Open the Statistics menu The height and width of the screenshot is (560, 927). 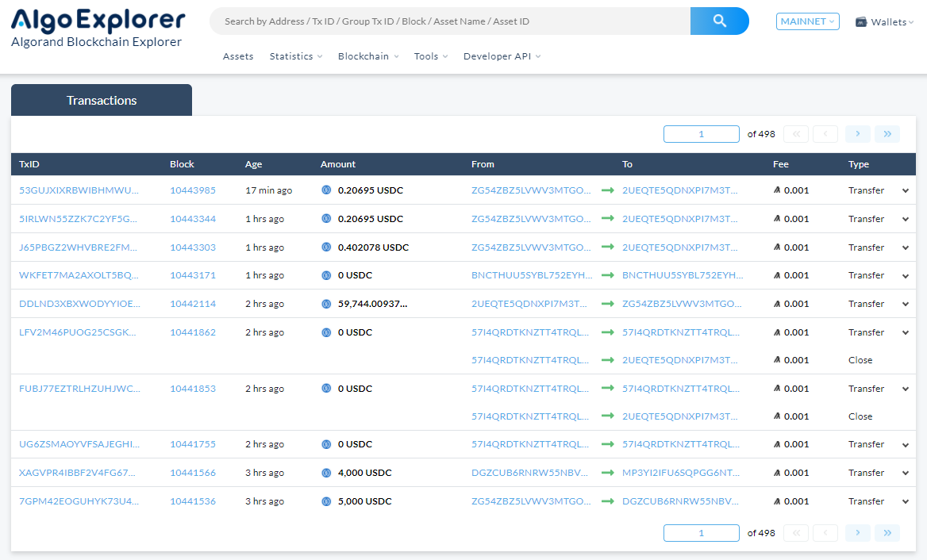(295, 56)
